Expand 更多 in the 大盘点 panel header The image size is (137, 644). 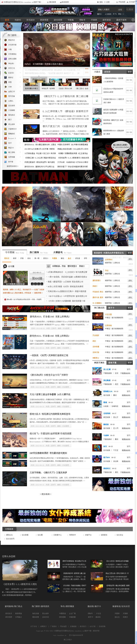(x=129, y=72)
